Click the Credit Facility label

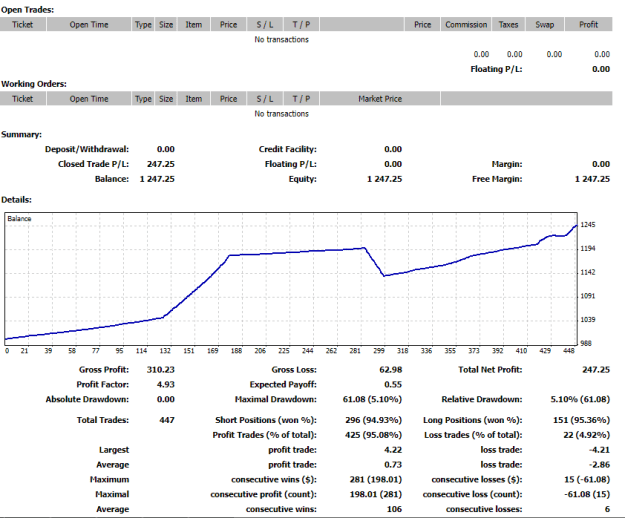click(x=287, y=149)
